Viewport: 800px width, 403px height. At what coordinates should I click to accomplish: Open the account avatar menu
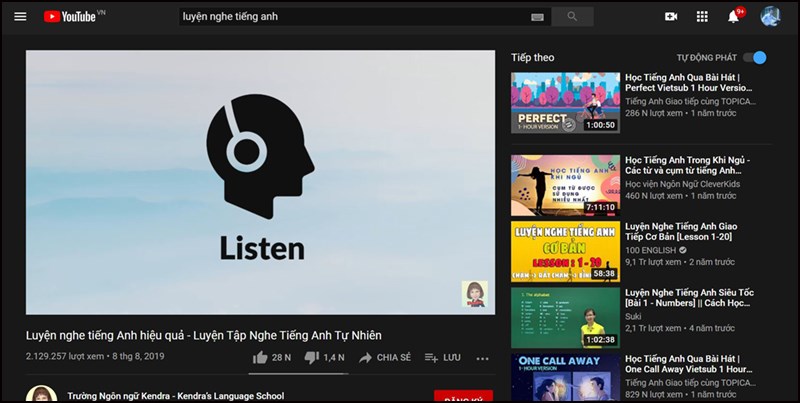coord(770,16)
